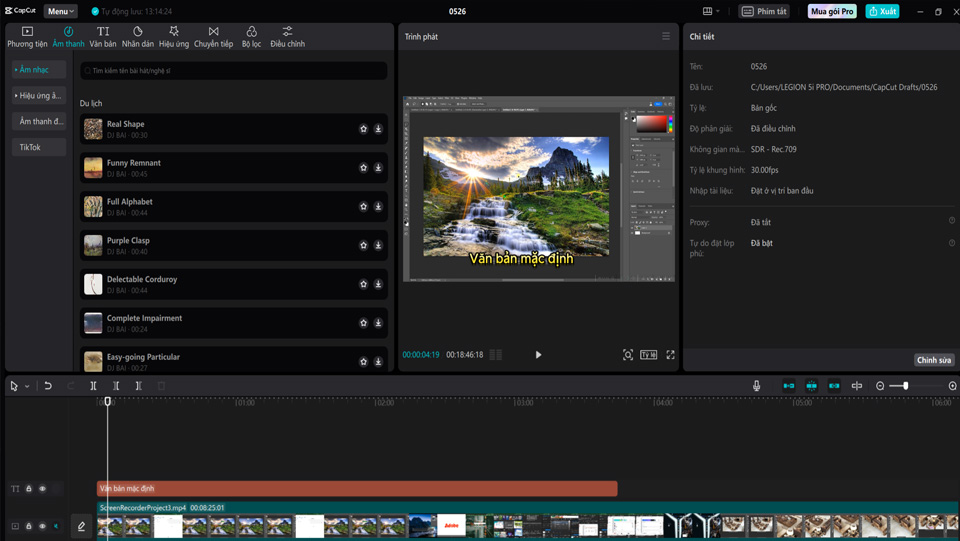
Task: Toggle auto snapping in timeline toolbar
Action: (811, 386)
